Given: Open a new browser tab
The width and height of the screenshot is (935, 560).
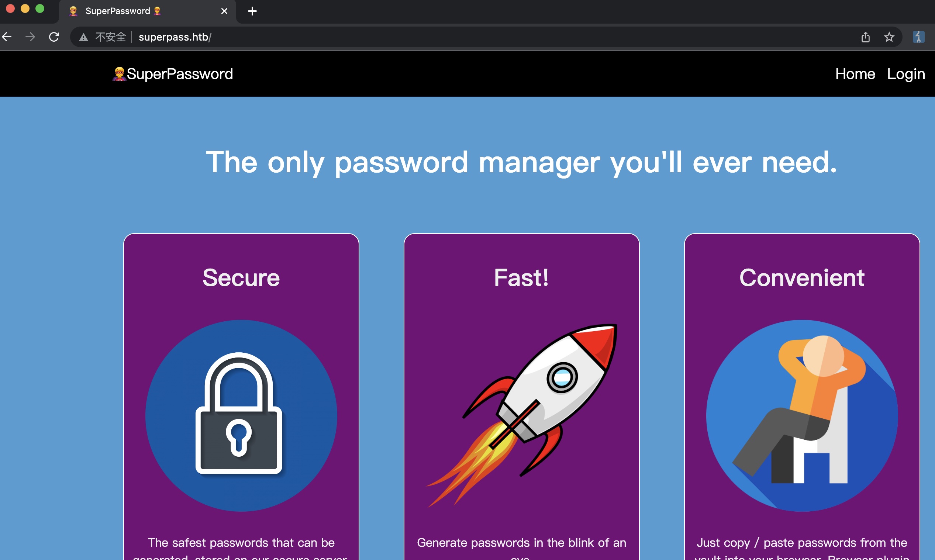Looking at the screenshot, I should [x=252, y=11].
